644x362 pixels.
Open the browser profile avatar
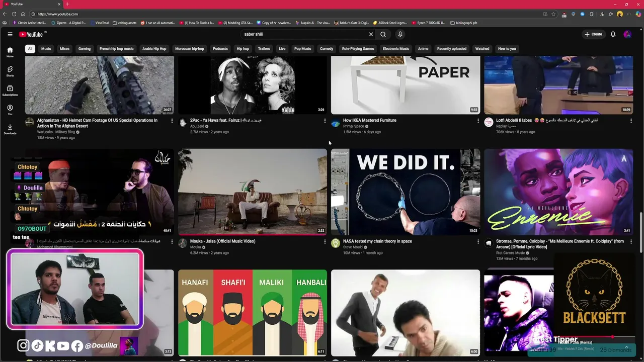pos(620,14)
